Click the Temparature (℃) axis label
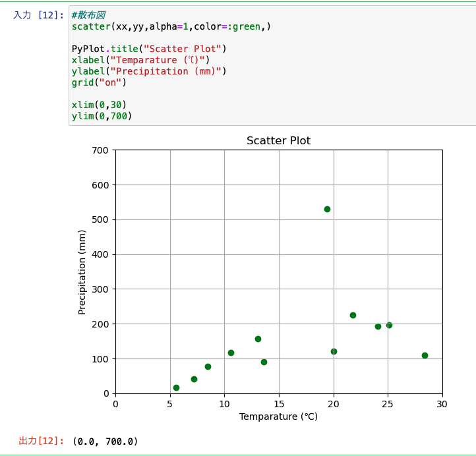 pyautogui.click(x=278, y=416)
